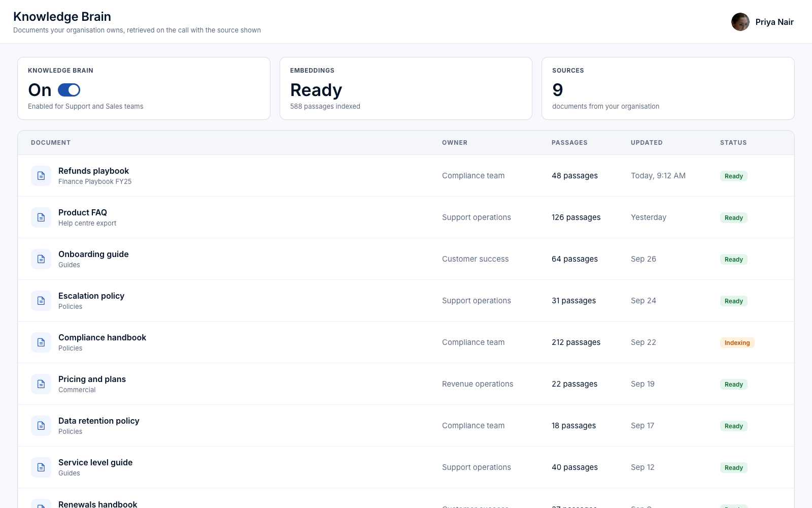Open the Service level guide title
Viewport: 812px width, 508px height.
pyautogui.click(x=95, y=462)
